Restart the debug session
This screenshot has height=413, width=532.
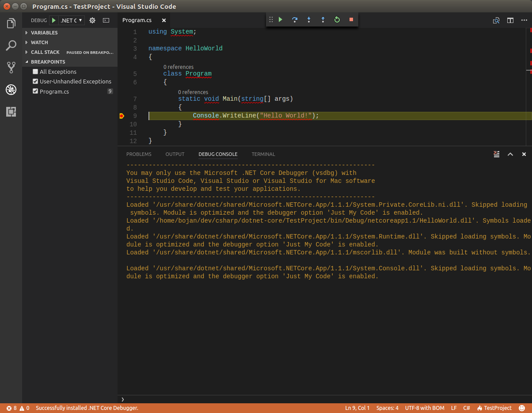coord(337,20)
